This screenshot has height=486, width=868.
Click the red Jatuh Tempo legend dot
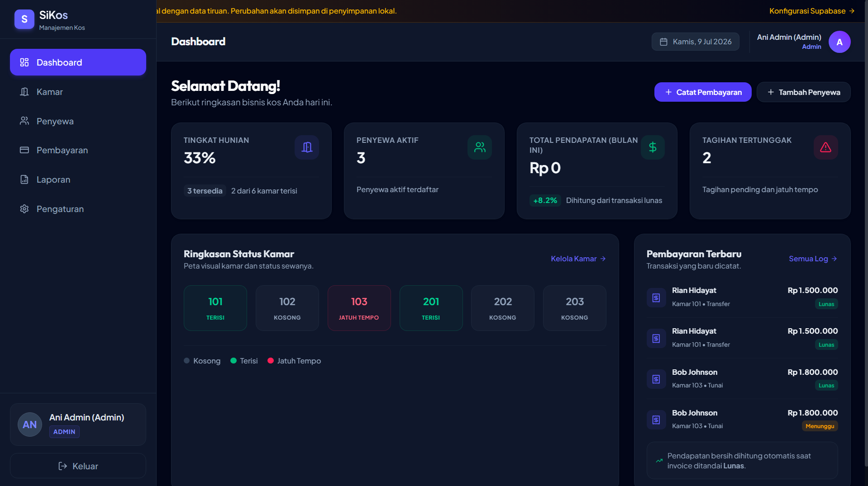(x=271, y=361)
